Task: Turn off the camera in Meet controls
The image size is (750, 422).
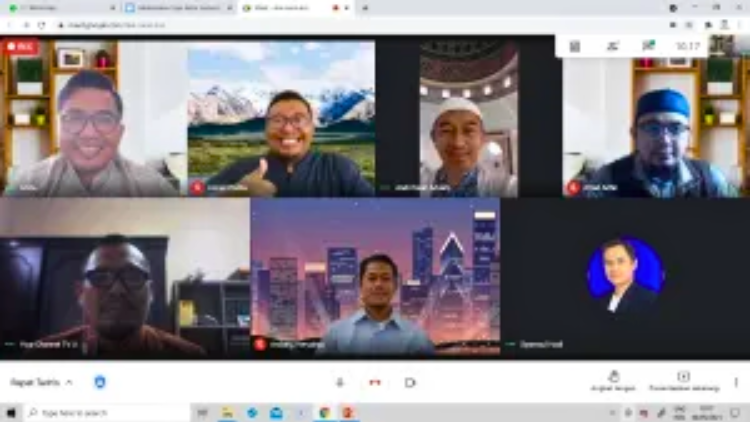Action: click(410, 382)
